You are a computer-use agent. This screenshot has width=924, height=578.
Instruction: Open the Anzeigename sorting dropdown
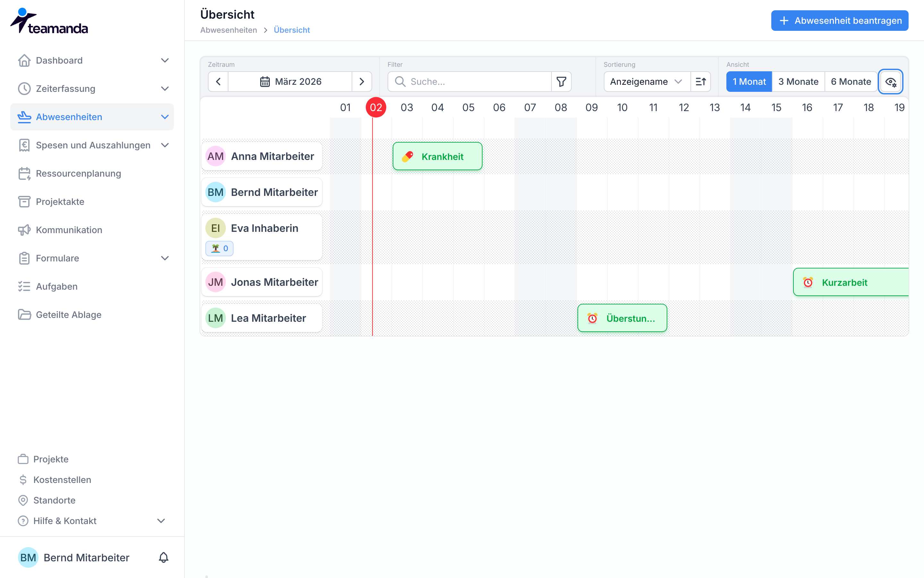tap(647, 82)
